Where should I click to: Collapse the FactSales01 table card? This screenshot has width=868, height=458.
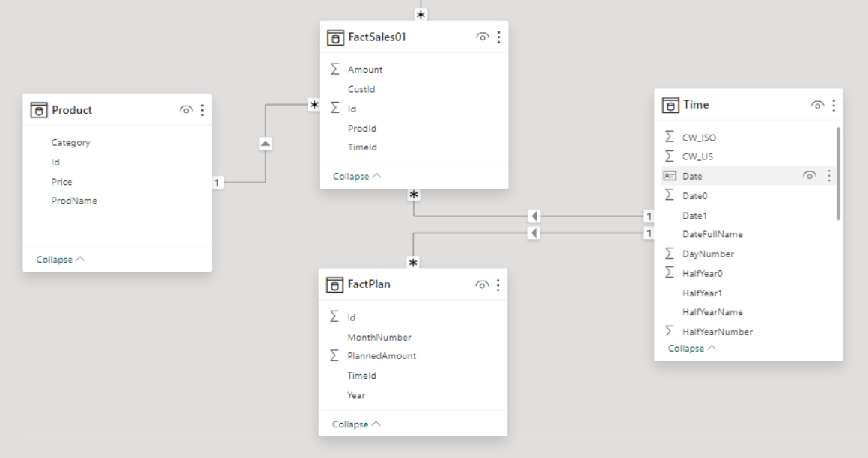click(x=356, y=177)
